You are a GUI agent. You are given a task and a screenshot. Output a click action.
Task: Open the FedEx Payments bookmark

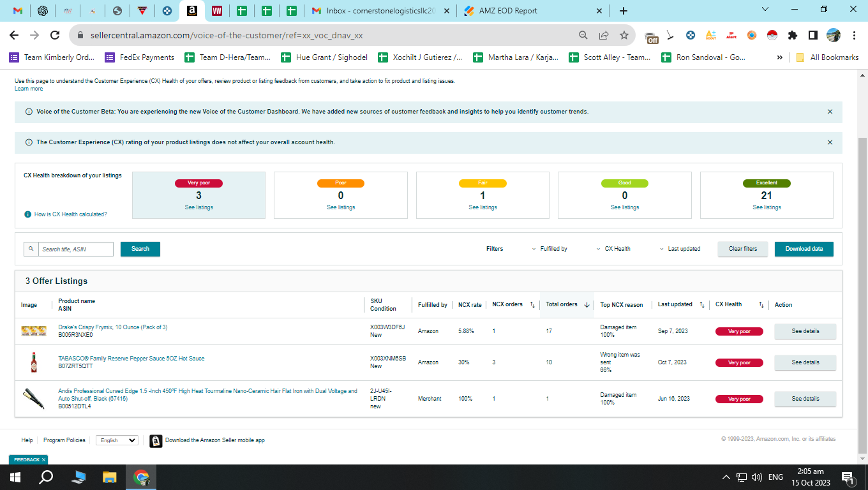140,57
